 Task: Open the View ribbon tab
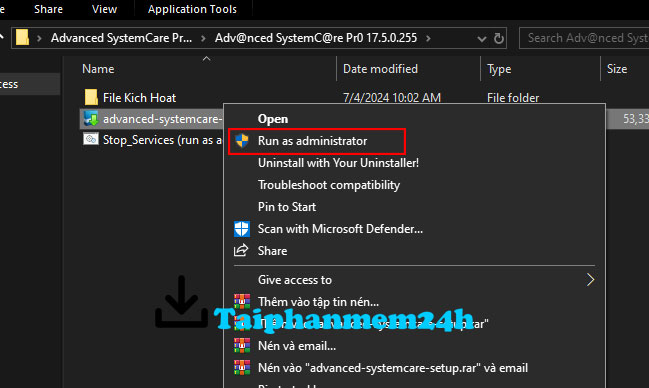point(104,9)
